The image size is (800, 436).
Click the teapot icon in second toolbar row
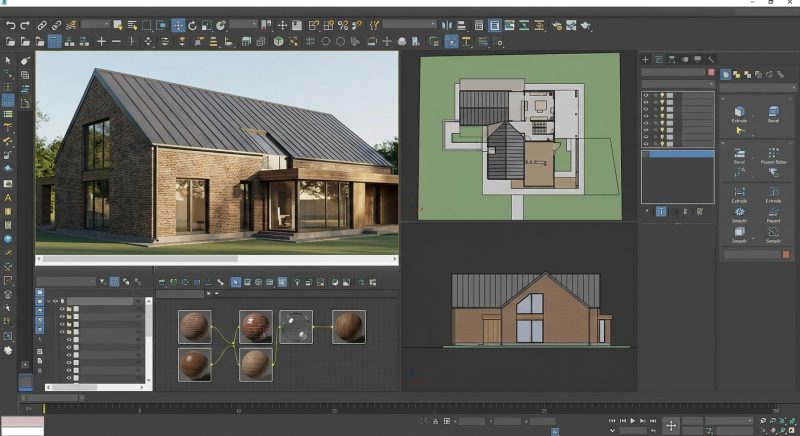[402, 41]
